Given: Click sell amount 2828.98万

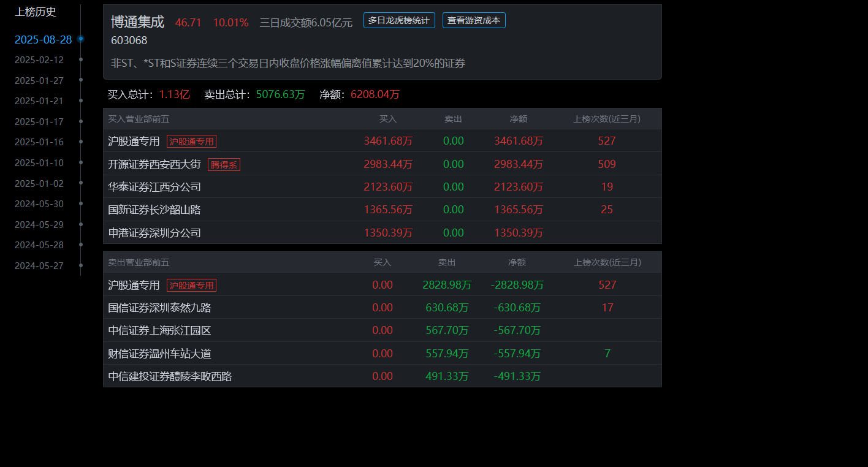Looking at the screenshot, I should (447, 285).
